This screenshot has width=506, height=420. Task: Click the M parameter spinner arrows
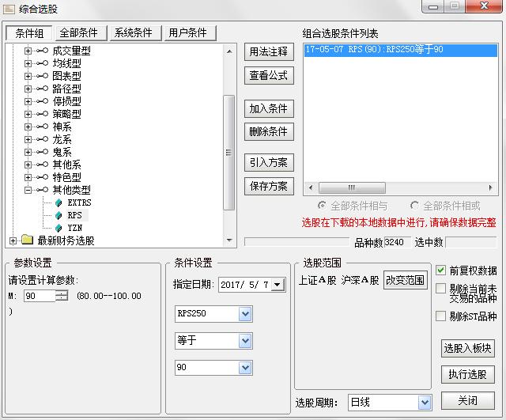[x=62, y=296]
